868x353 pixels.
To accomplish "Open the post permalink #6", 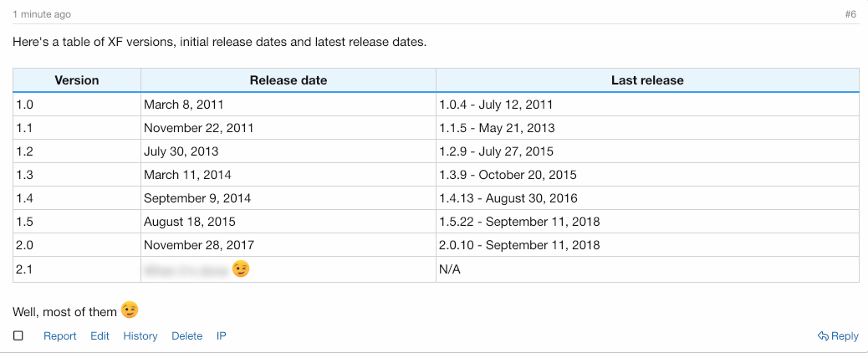I will point(850,14).
